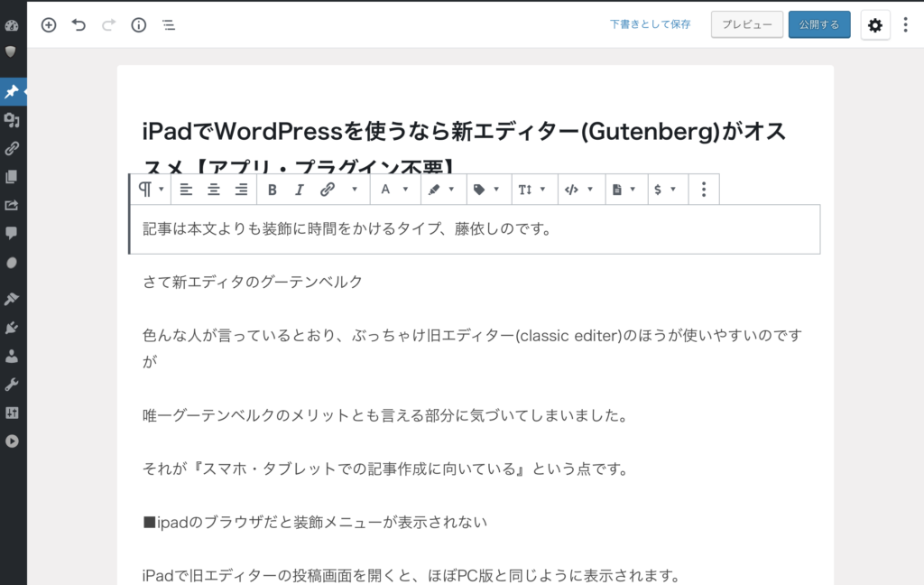
Task: Click the paragraph mentioning classic editer
Action: tap(472, 348)
